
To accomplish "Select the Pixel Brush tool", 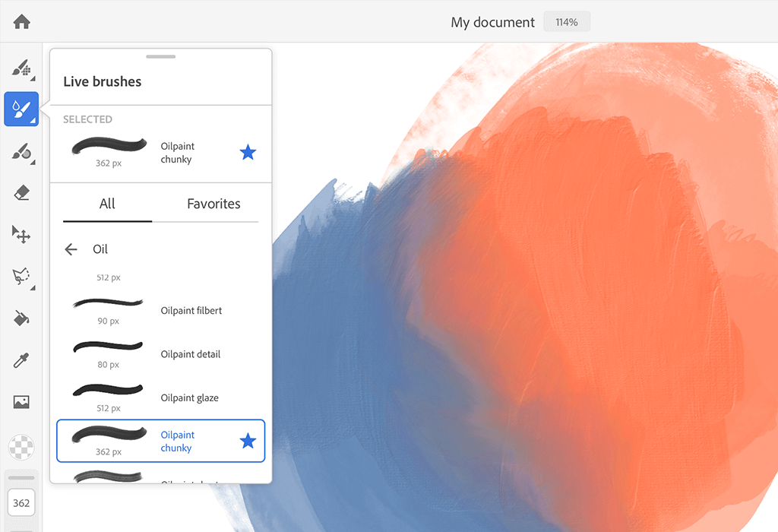I will click(21, 68).
